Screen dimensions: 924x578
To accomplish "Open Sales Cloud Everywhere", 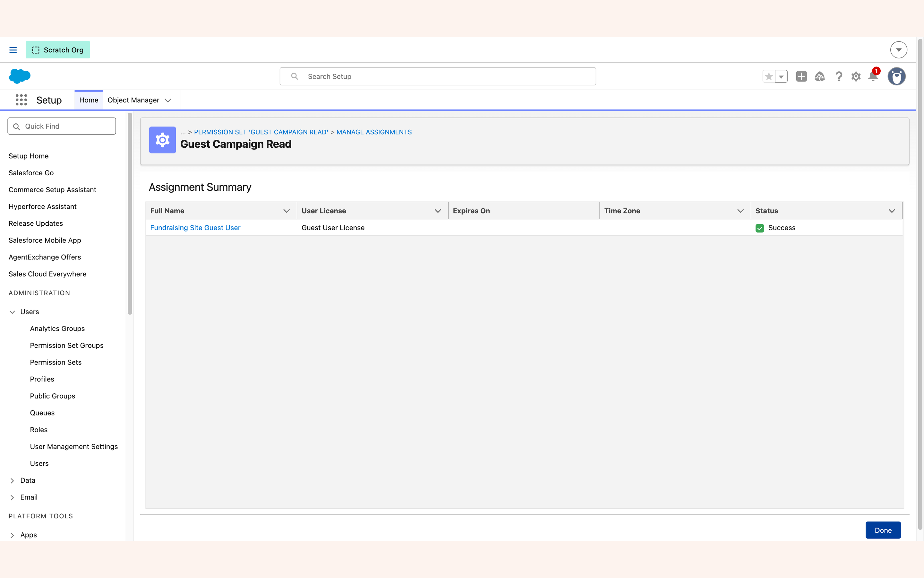I will click(47, 274).
